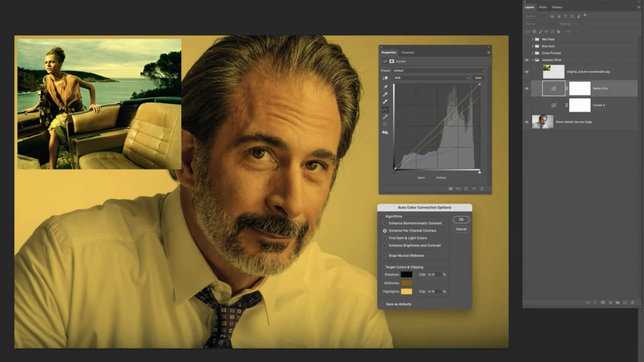The height and width of the screenshot is (362, 644).
Task: Open the RGB channel dropdown
Action: click(x=431, y=78)
